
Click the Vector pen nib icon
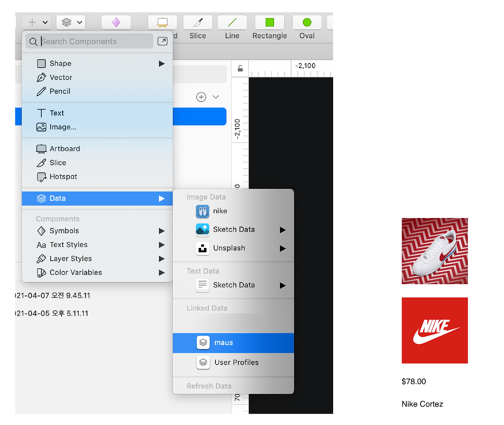coord(41,78)
